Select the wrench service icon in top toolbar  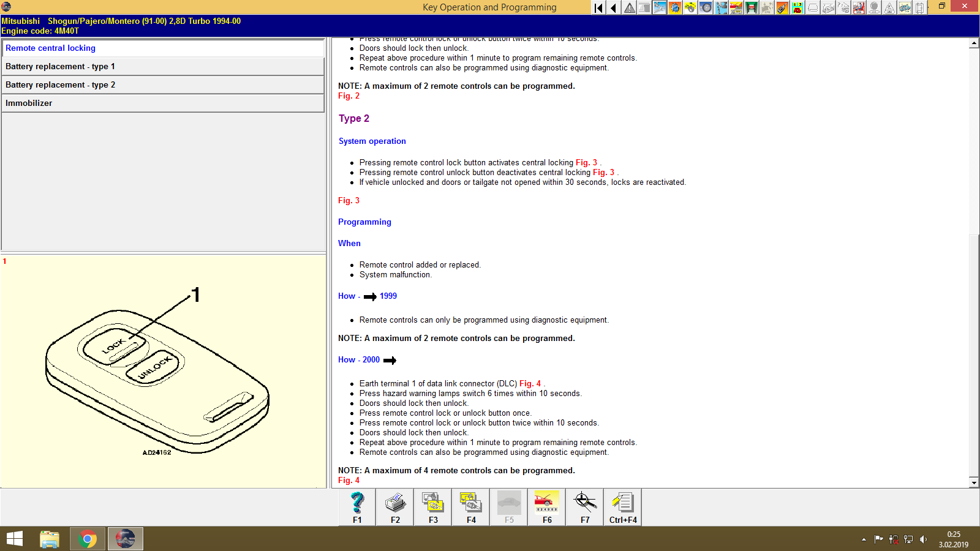(659, 7)
